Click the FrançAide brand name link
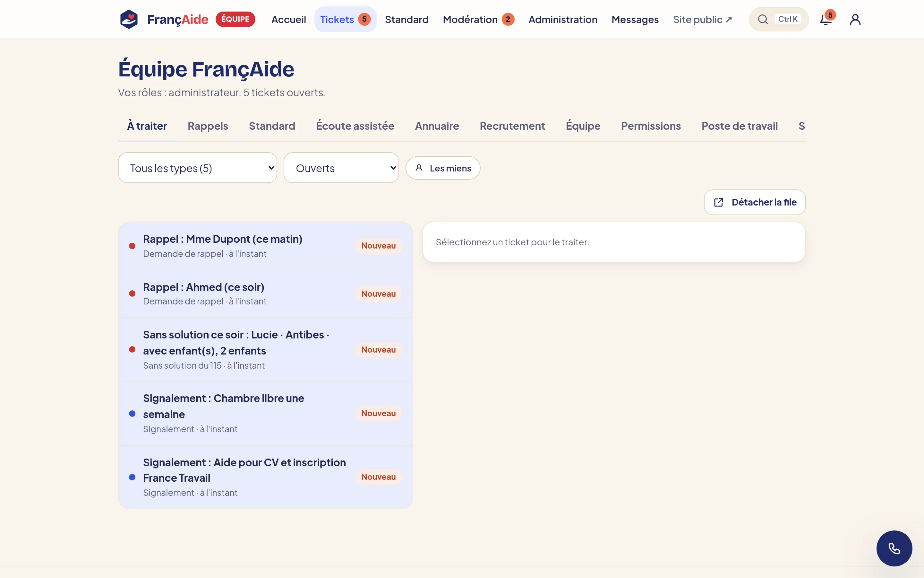Screen dimensions: 924x578 tap(177, 19)
